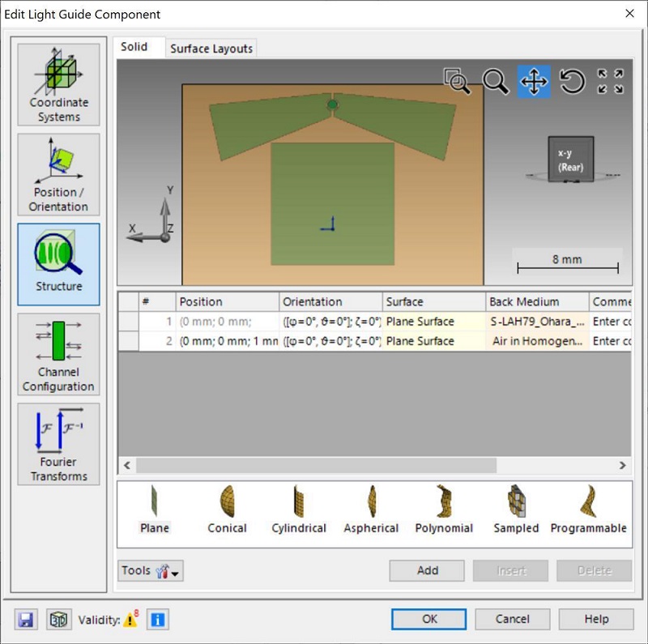Choose the Polynomial surface type
648x644 pixels.
[x=444, y=510]
